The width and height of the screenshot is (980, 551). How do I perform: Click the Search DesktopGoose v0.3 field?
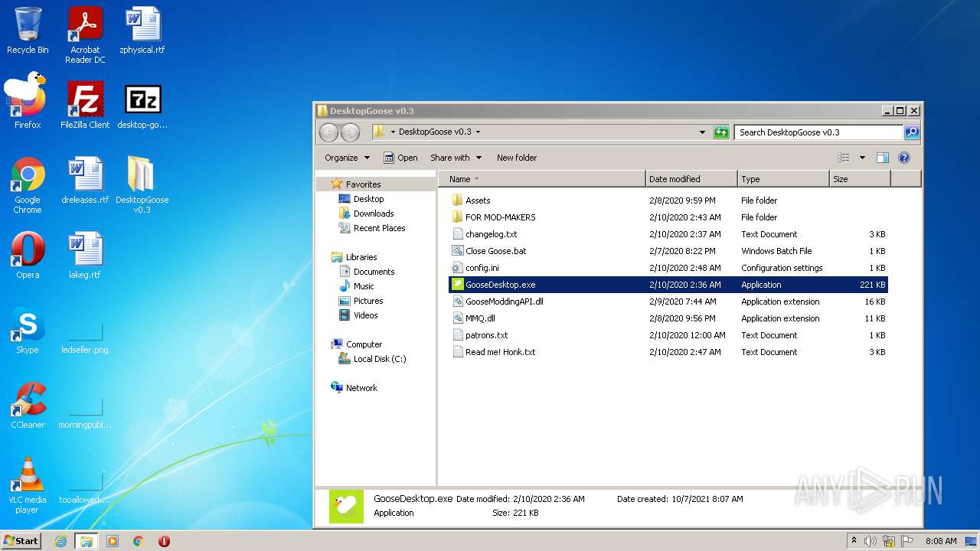click(x=818, y=132)
